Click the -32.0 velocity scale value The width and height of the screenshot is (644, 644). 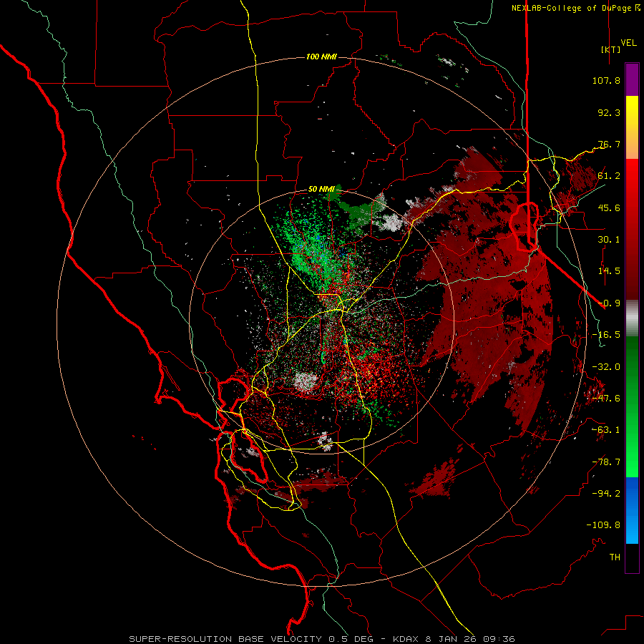point(606,367)
